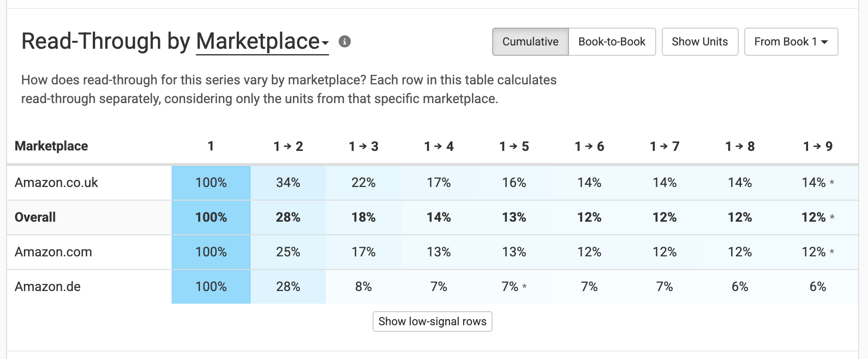Select the Cumulative view toggle
Image resolution: width=868 pixels, height=359 pixels.
tap(530, 42)
